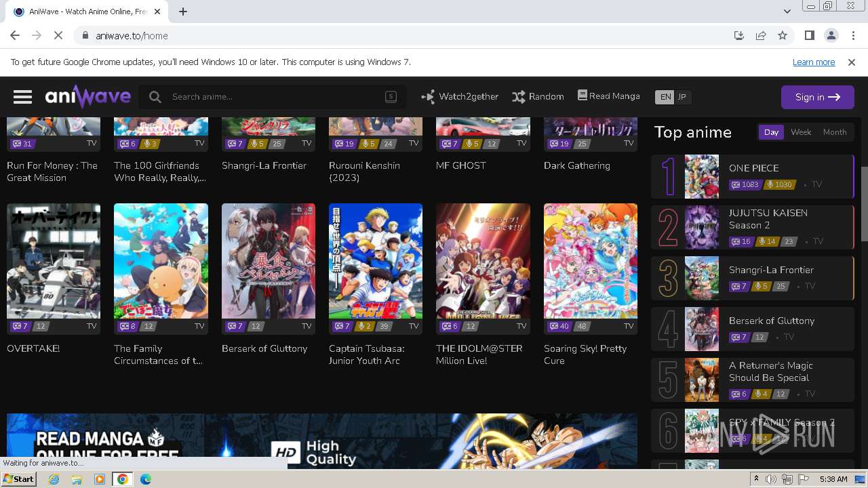Click Run For Money: The Great Mission title

tap(52, 171)
